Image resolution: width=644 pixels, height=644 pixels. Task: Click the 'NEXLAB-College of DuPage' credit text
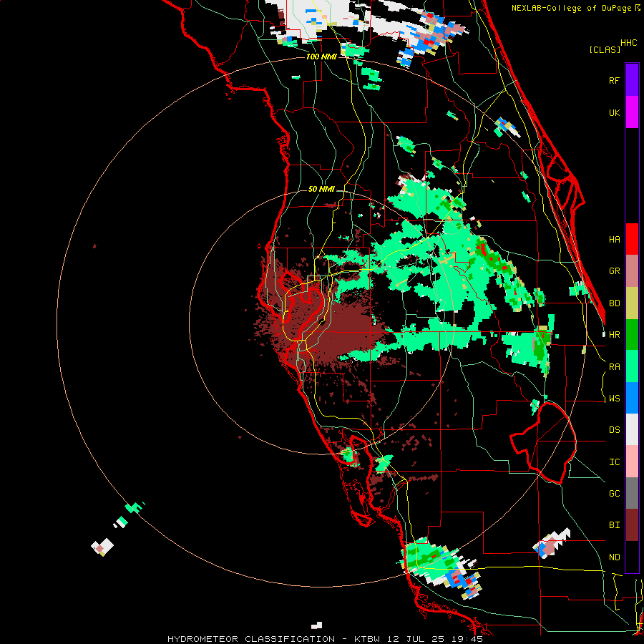[571, 8]
